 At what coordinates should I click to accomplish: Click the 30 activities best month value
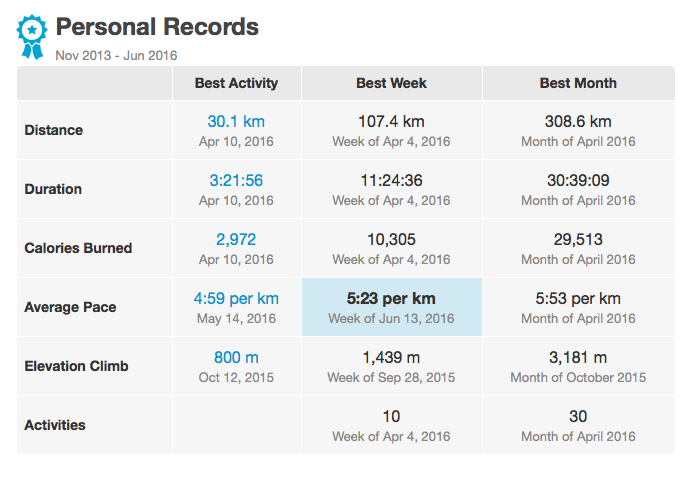(x=578, y=417)
